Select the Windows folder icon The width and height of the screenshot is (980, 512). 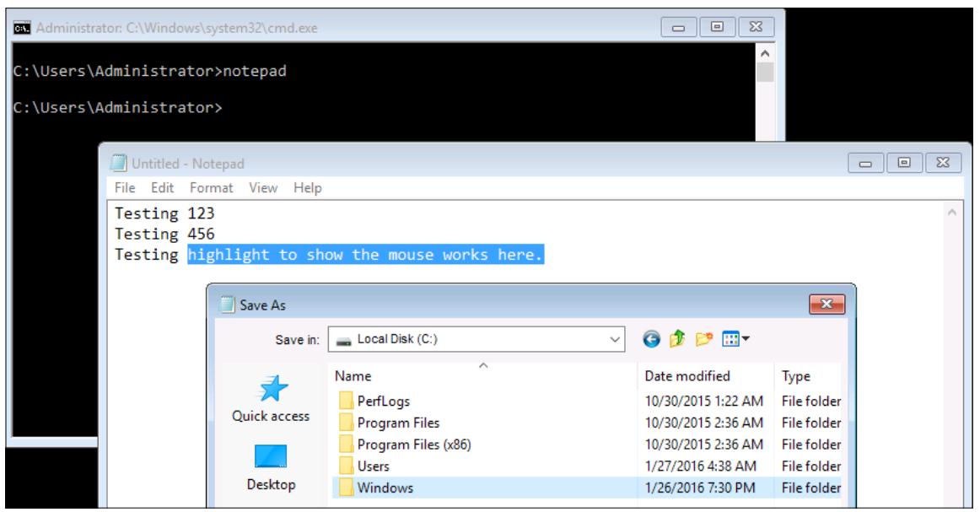(x=347, y=488)
